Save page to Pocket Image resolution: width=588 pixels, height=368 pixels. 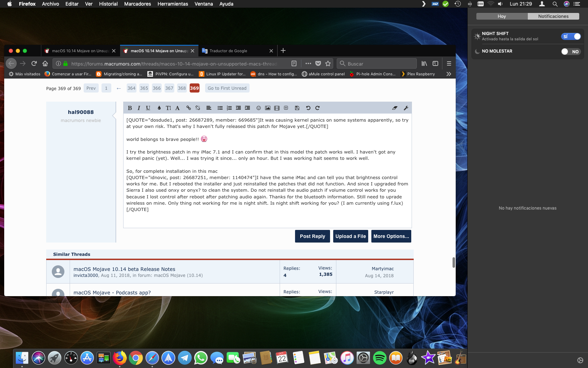tap(318, 63)
